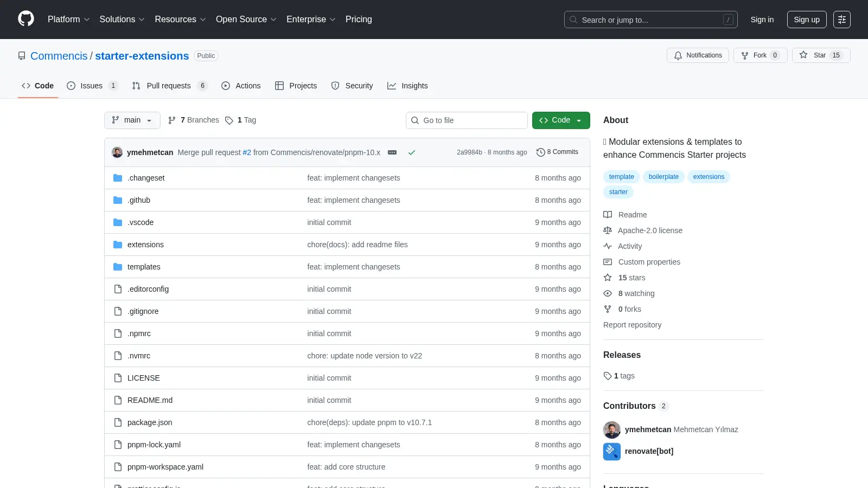Open the main branch selector dropdown
Image resolution: width=868 pixels, height=488 pixels.
(x=132, y=120)
